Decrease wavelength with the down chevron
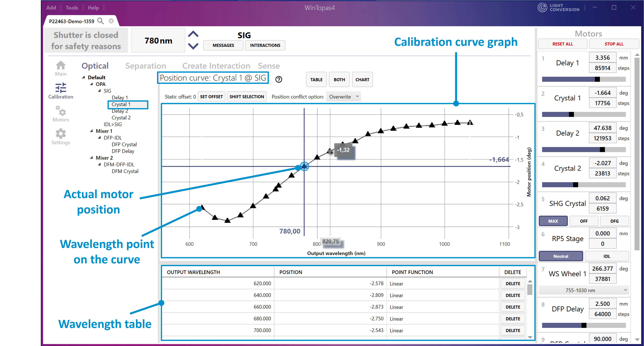 pos(193,46)
